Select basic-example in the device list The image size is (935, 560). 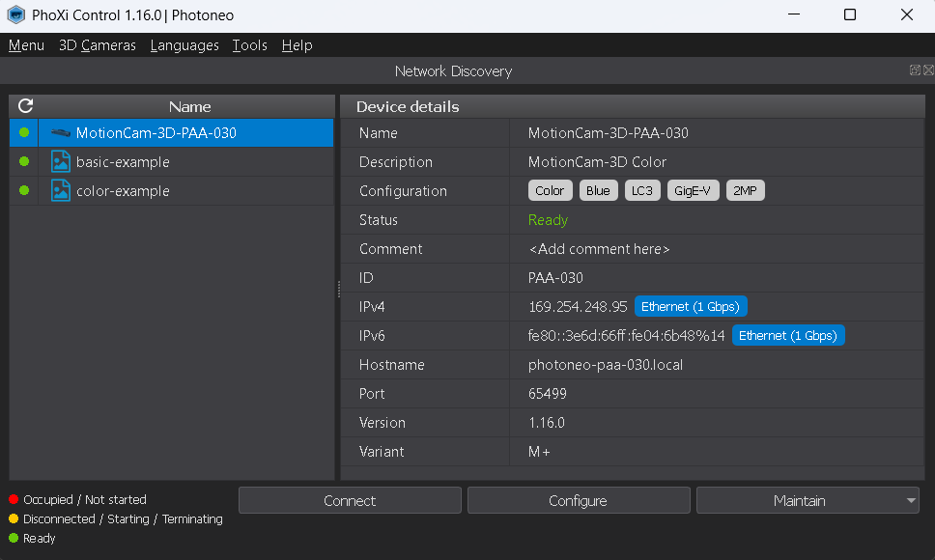171,162
